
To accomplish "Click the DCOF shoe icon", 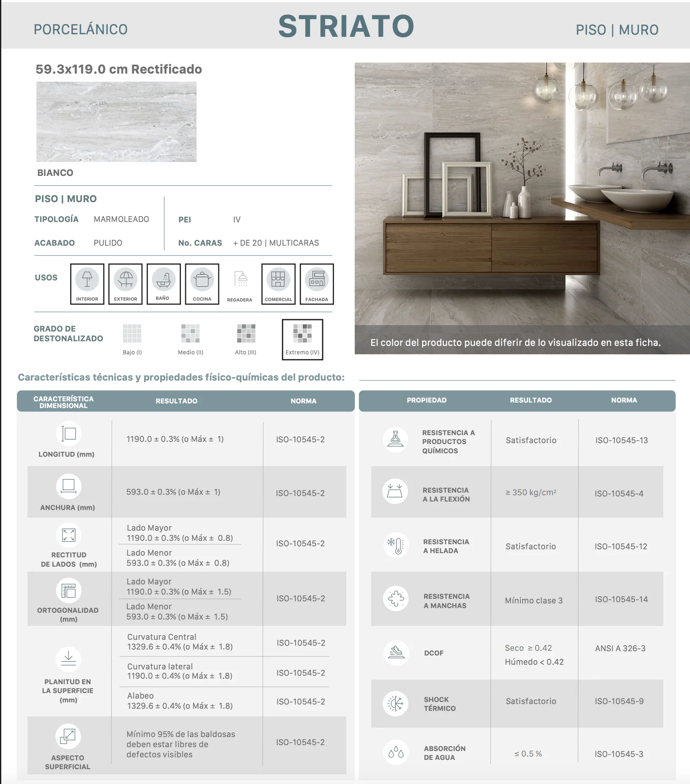I will 396,652.
